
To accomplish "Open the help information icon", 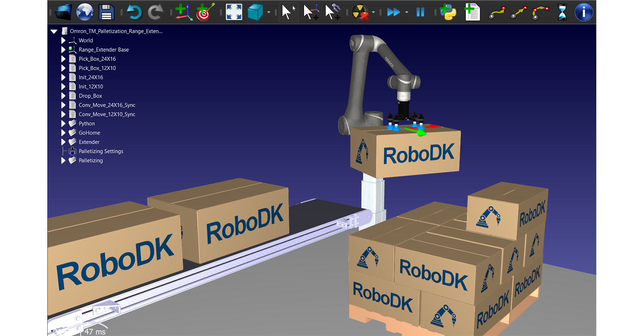I will (x=584, y=12).
